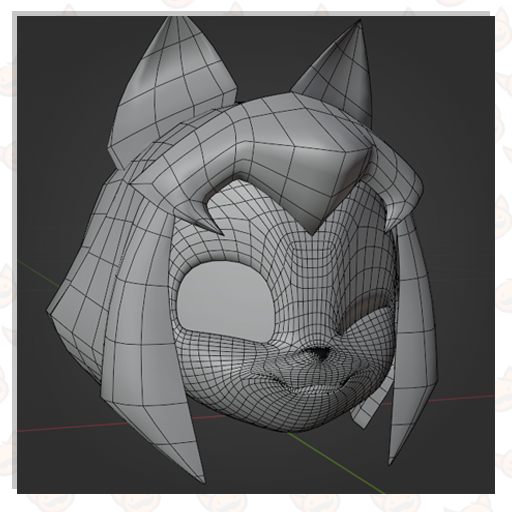
Task: Click the flat eye socket surface
Action: click(227, 300)
